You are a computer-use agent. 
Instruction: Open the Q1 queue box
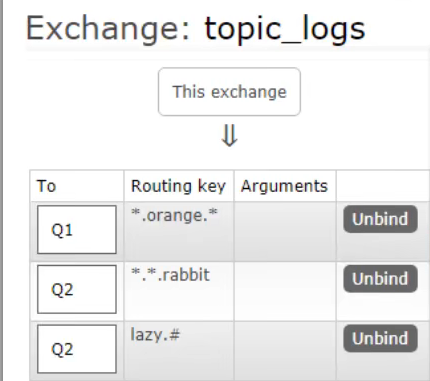[x=77, y=230]
